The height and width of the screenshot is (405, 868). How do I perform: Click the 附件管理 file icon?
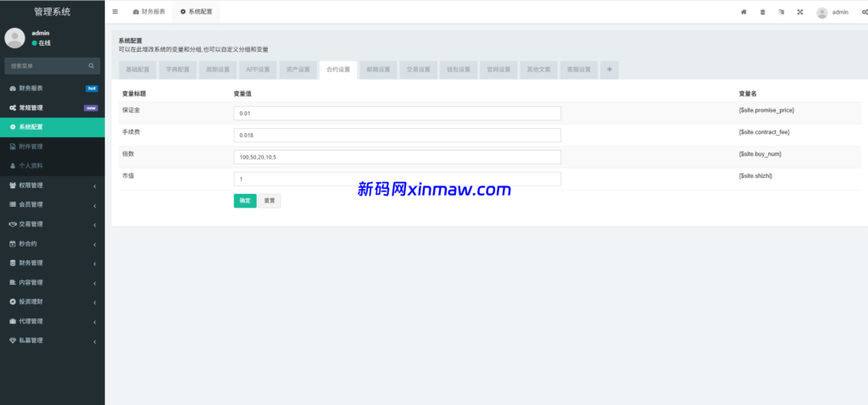pyautogui.click(x=13, y=147)
